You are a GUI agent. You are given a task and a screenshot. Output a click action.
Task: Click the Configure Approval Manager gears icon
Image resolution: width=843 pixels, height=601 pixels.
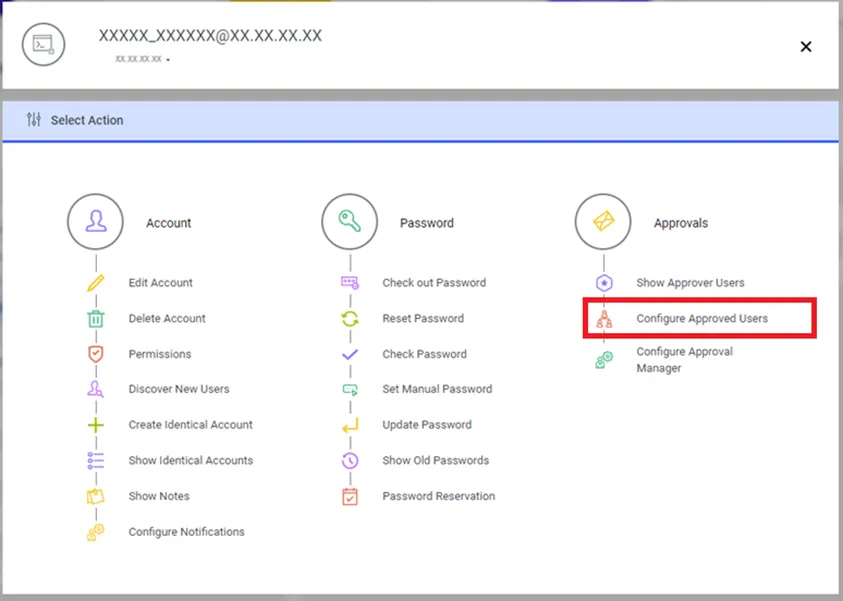[x=604, y=360]
